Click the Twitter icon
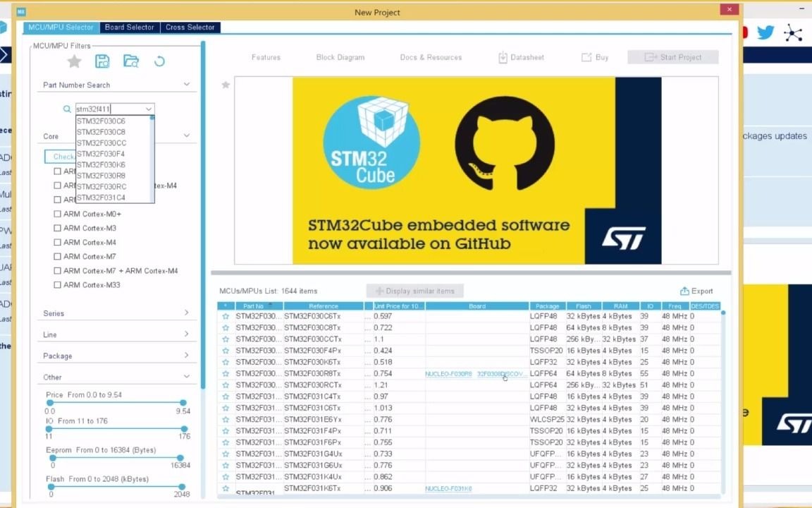Image resolution: width=812 pixels, height=508 pixels. [x=765, y=32]
